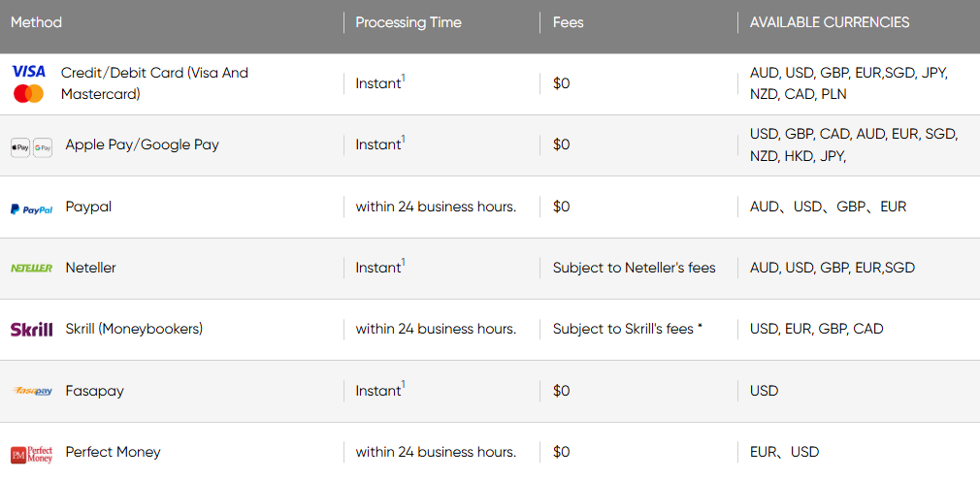Click the Method column header
Viewport: 980px width, 479px height.
coord(36,22)
